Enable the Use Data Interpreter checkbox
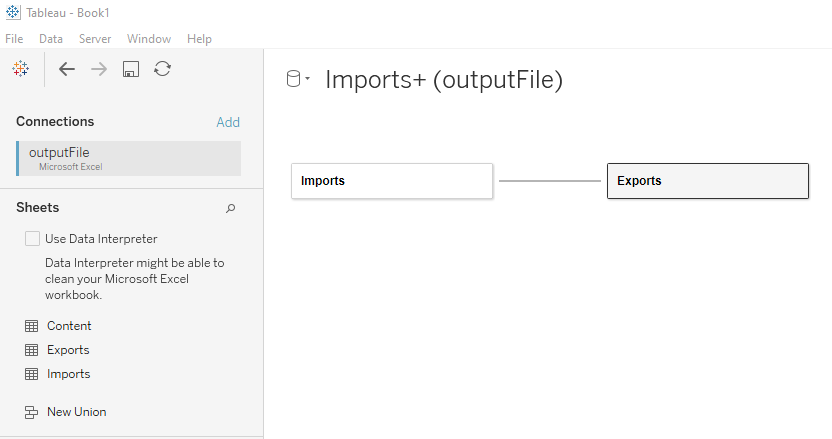Screen dimensions: 832x439 click(x=33, y=239)
